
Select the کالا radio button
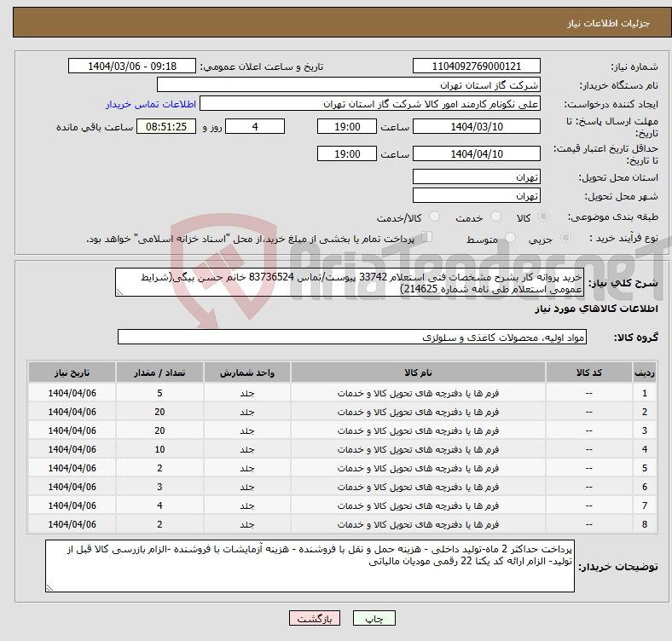point(543,217)
